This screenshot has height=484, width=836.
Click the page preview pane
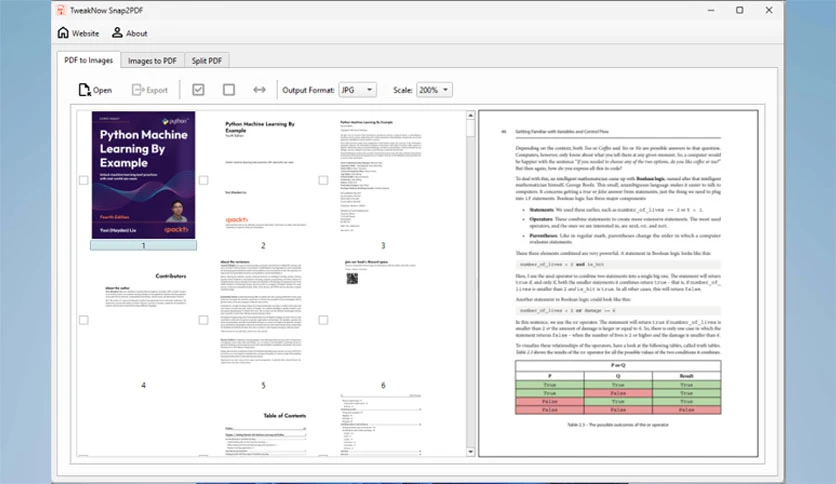[x=618, y=284]
